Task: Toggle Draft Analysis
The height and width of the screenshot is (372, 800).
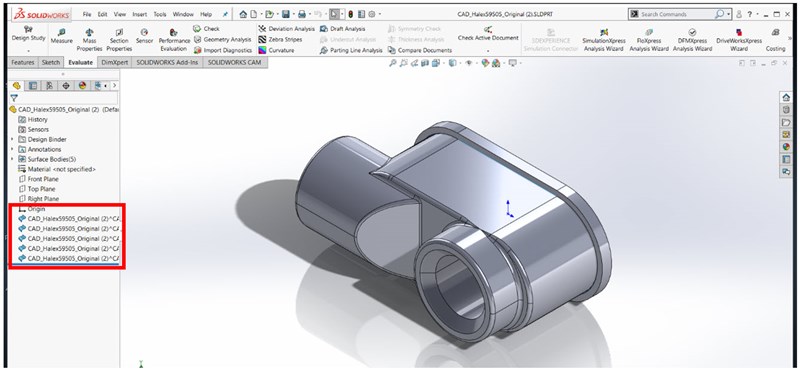Action: coord(342,29)
